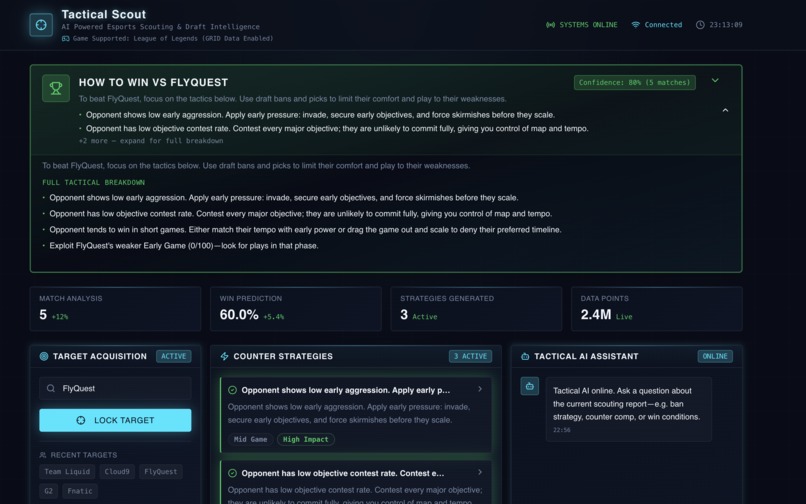Image resolution: width=806 pixels, height=504 pixels.
Task: Click check icon on low objective contest strategy
Action: coord(232,473)
